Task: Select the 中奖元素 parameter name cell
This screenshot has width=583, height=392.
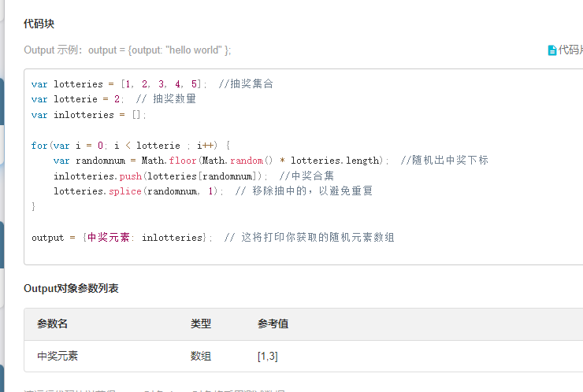Action: click(x=58, y=356)
